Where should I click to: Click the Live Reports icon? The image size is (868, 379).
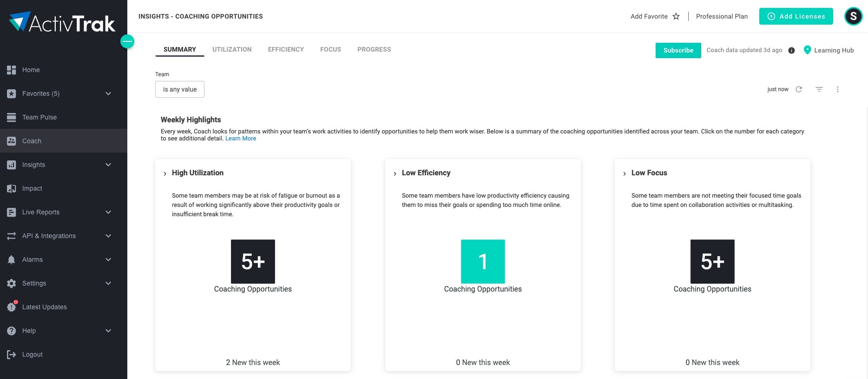pyautogui.click(x=12, y=212)
